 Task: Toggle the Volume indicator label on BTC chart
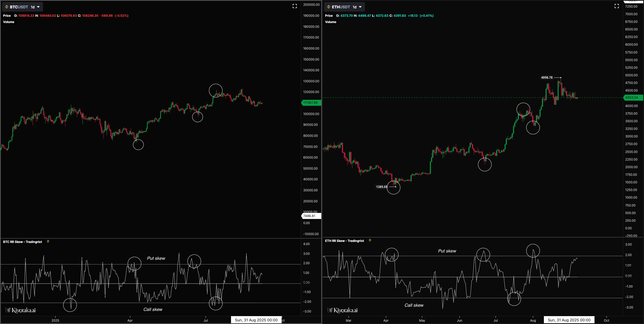9,22
